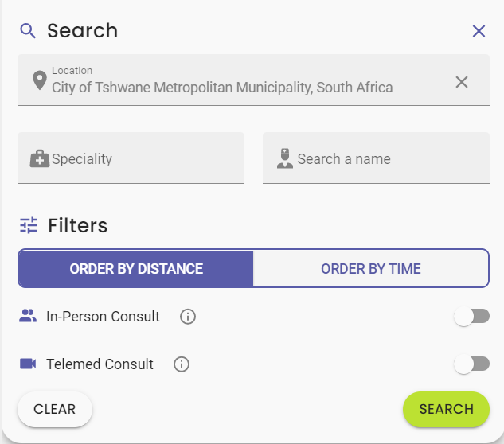Click the doctor icon in name field

pos(285,158)
